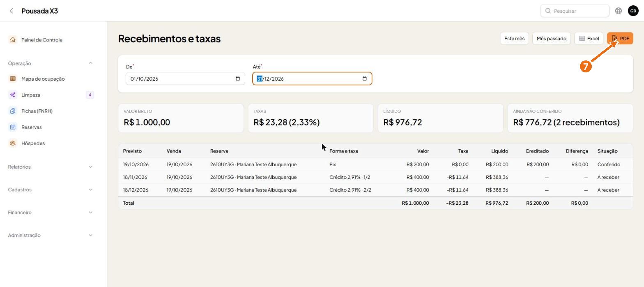Click the Limpeza badge showing 4

click(90, 95)
